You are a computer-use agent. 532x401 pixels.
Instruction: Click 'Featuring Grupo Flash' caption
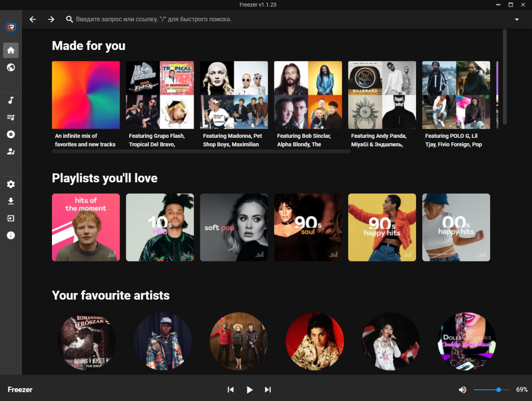tap(157, 140)
